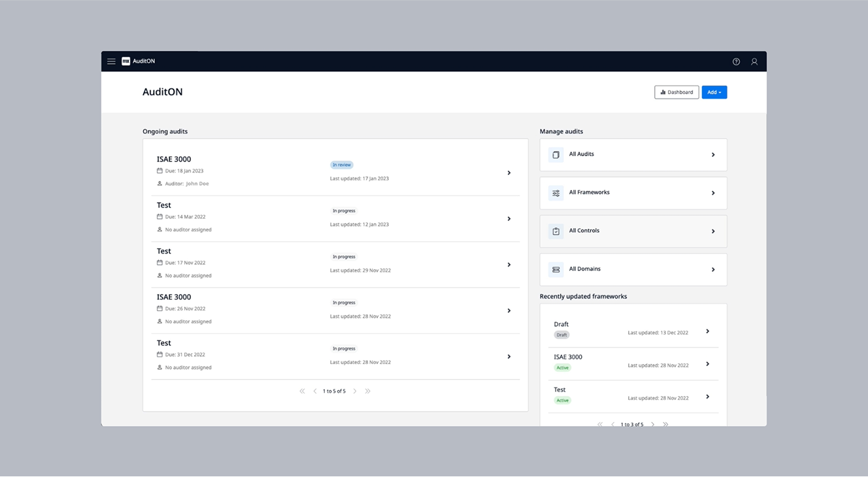Open the Dashboard view

pyautogui.click(x=676, y=92)
